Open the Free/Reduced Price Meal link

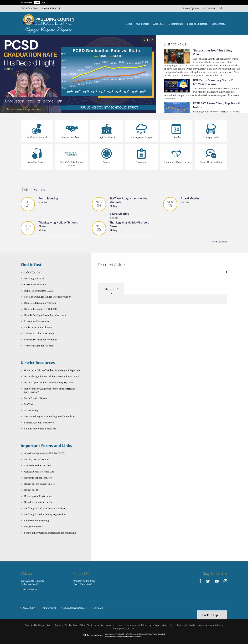point(38,465)
